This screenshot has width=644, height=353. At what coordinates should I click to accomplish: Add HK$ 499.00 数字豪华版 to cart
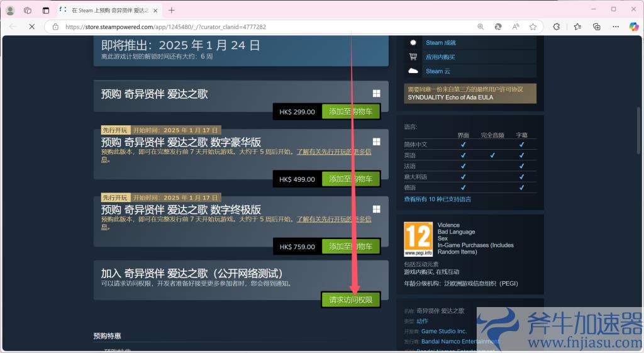coord(351,179)
